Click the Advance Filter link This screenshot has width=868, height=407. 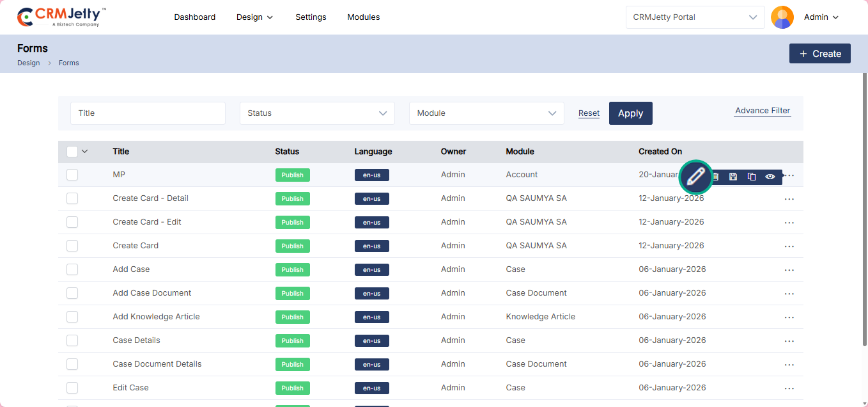(x=763, y=111)
